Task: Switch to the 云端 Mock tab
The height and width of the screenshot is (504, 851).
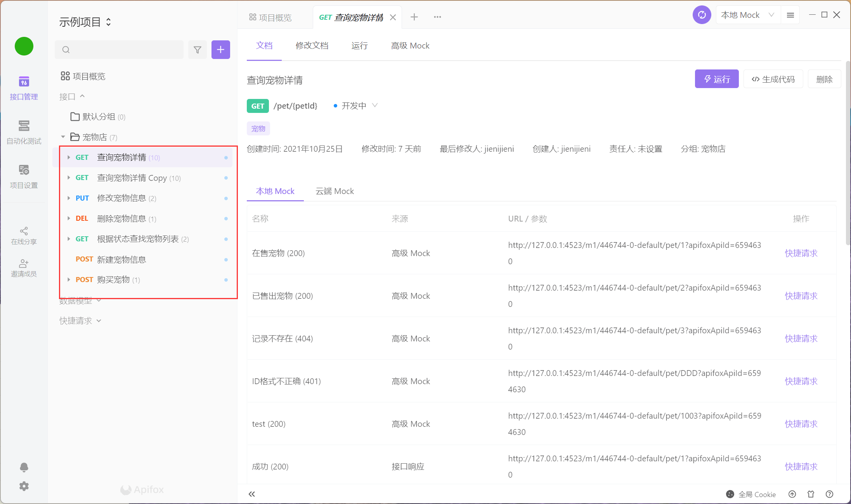Action: tap(334, 191)
